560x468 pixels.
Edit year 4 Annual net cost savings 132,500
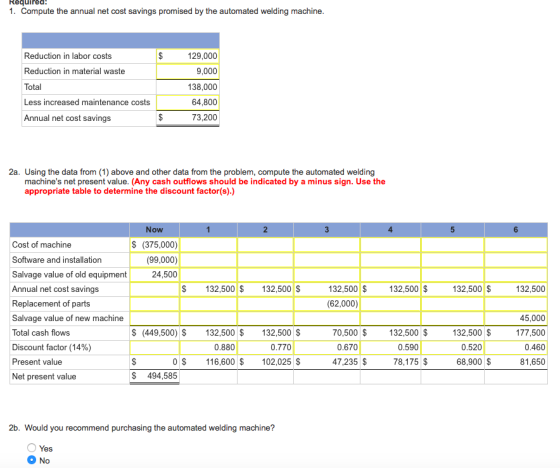click(x=390, y=289)
